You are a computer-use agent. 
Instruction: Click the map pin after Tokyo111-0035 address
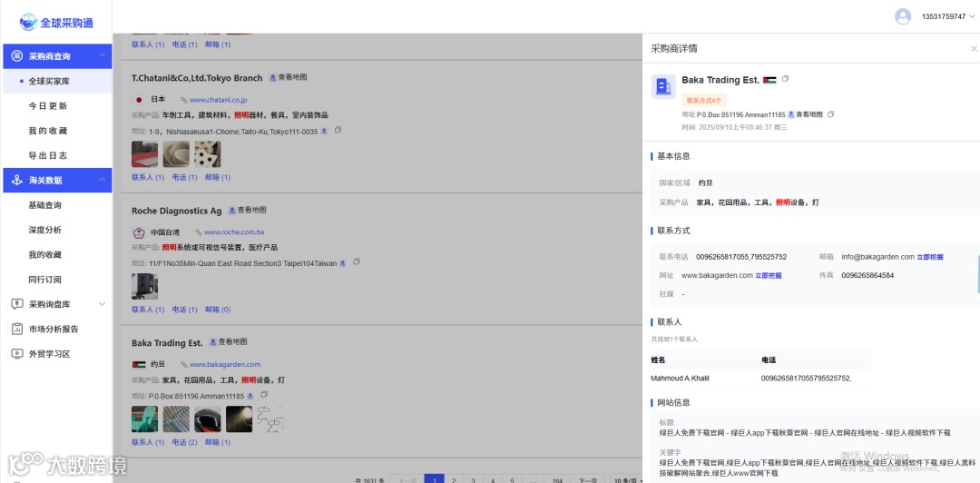coord(324,132)
